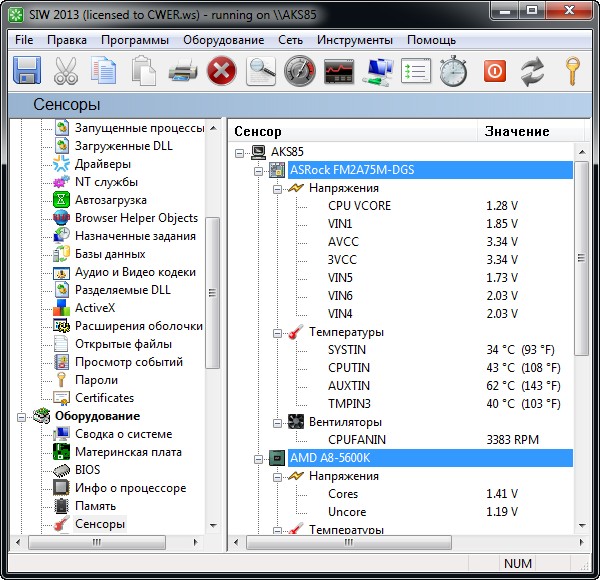Click the Save floppy disk toolbar icon
This screenshot has height=580, width=600.
click(25, 71)
